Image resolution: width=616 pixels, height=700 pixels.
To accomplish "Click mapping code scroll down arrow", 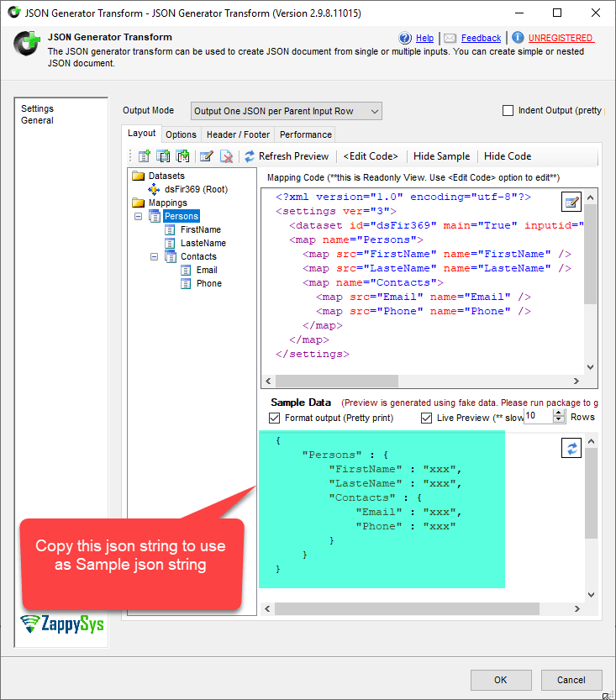I will 590,367.
